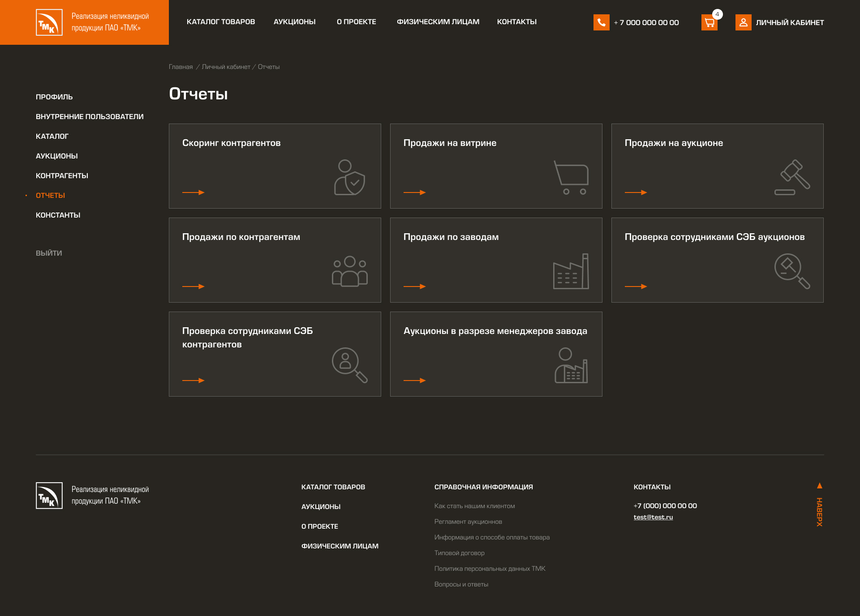Click footer link АУКЦИОНЫ

[321, 506]
